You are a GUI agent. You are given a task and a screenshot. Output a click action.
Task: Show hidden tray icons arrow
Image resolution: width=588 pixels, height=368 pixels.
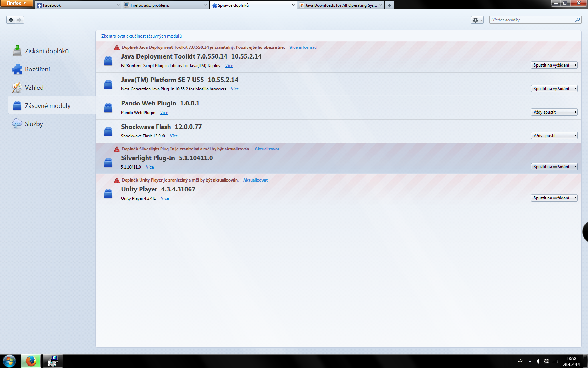coord(530,361)
